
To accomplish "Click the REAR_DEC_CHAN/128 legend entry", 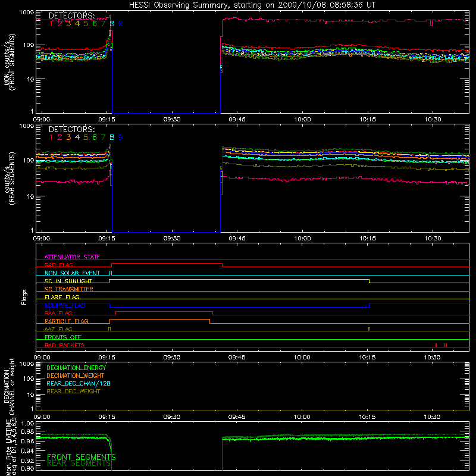I will (79, 383).
